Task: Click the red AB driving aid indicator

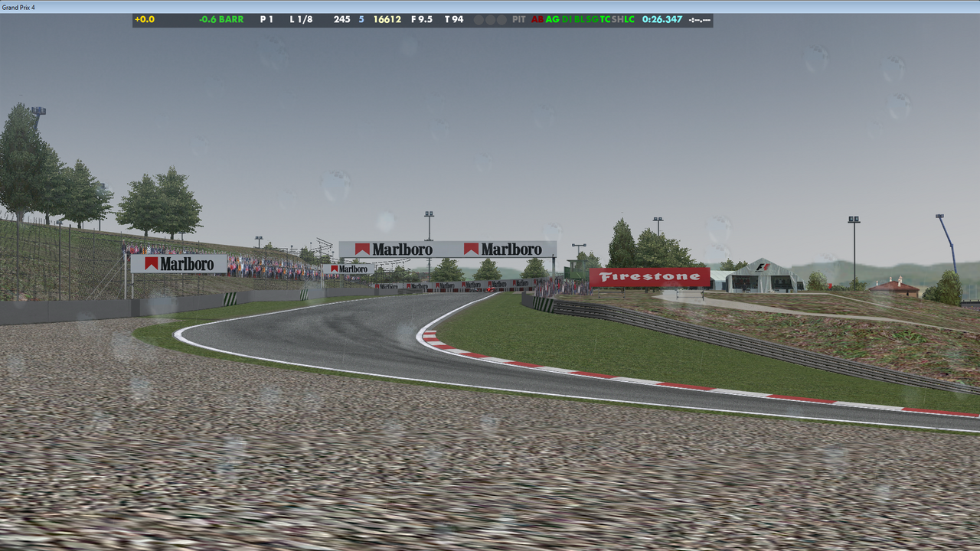Action: tap(537, 19)
